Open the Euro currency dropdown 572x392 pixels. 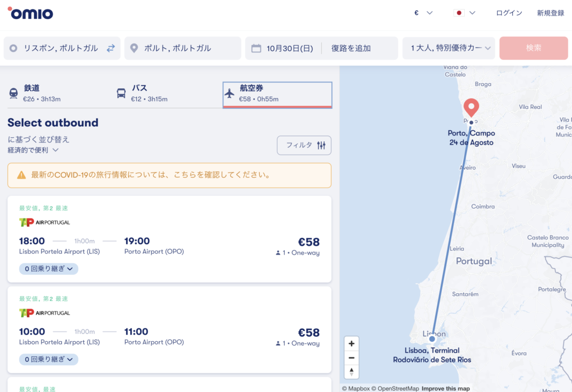pyautogui.click(x=423, y=13)
